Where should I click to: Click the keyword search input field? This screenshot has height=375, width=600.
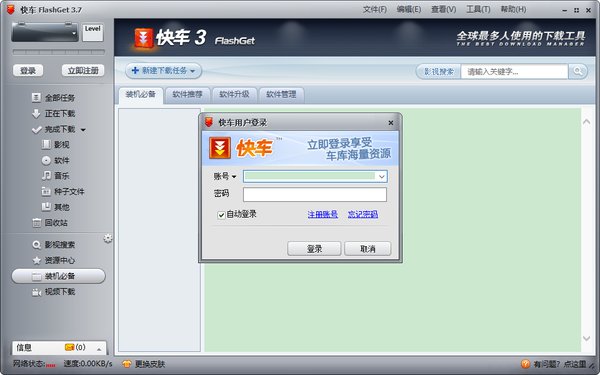pyautogui.click(x=514, y=72)
